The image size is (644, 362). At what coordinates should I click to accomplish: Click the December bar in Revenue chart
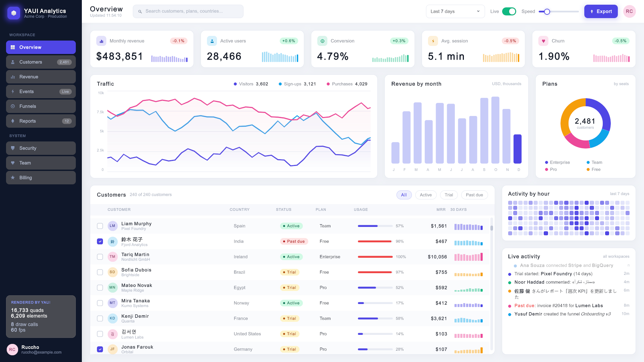point(518,149)
